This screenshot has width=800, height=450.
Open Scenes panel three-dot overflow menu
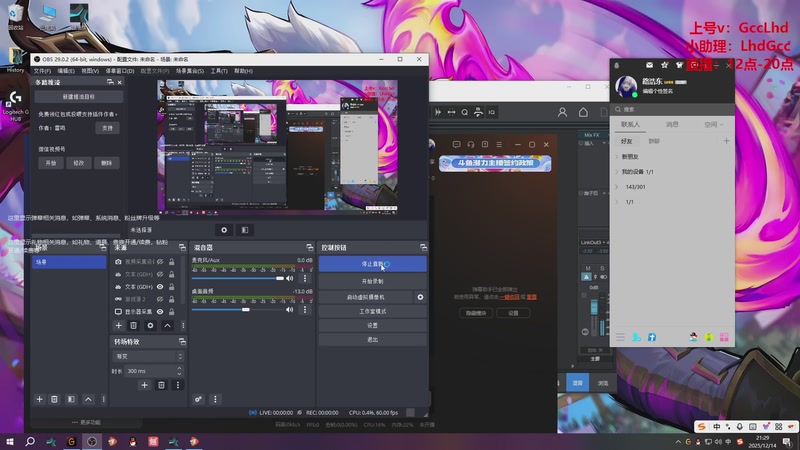click(x=104, y=399)
